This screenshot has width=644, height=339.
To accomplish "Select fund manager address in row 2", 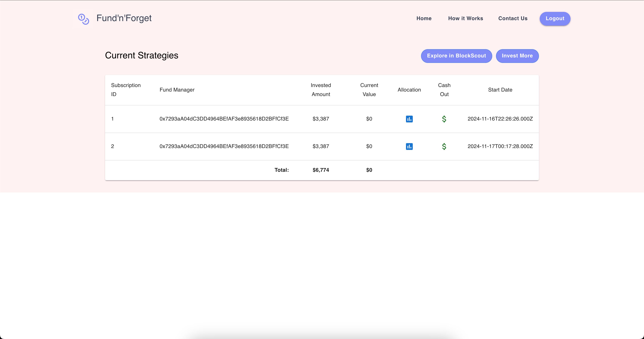I will 224,146.
